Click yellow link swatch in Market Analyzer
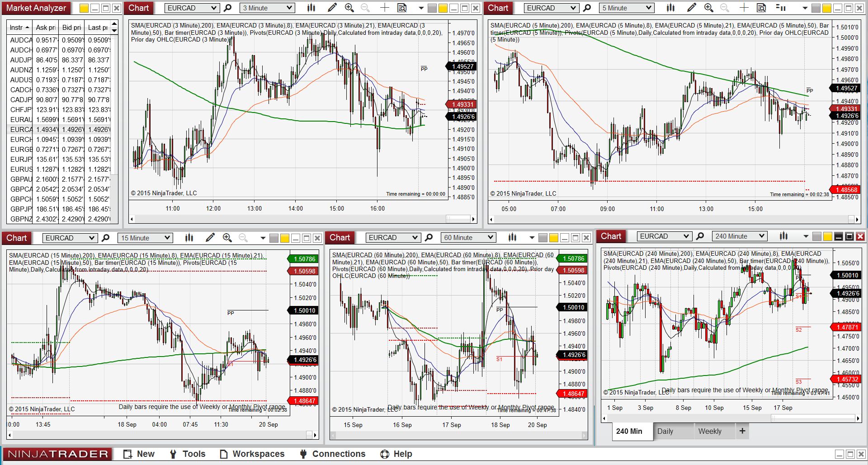868x465 pixels. tap(84, 8)
